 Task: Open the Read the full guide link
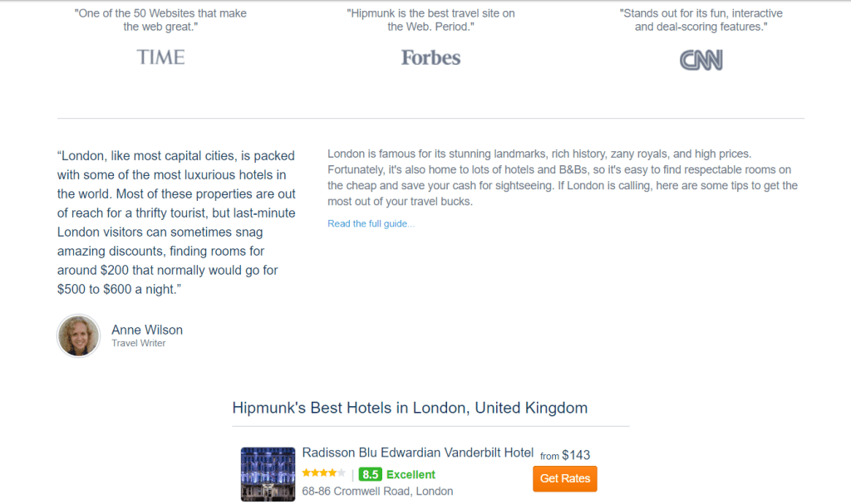(371, 223)
